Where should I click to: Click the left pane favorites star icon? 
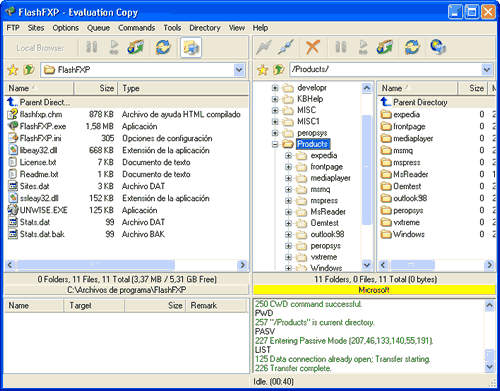click(13, 70)
